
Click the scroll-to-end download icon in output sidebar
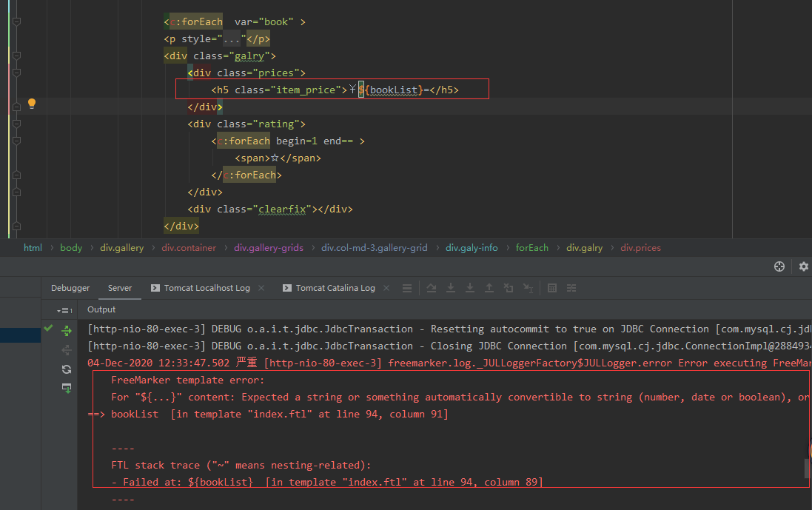pyautogui.click(x=67, y=389)
